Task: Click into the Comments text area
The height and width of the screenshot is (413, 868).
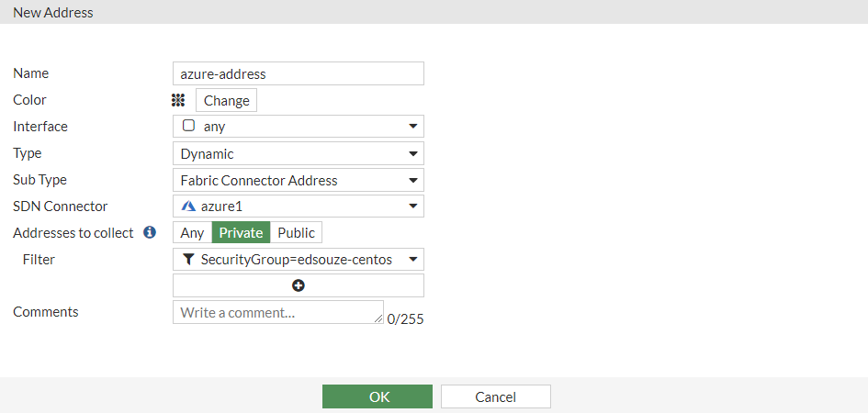Action: (x=276, y=312)
